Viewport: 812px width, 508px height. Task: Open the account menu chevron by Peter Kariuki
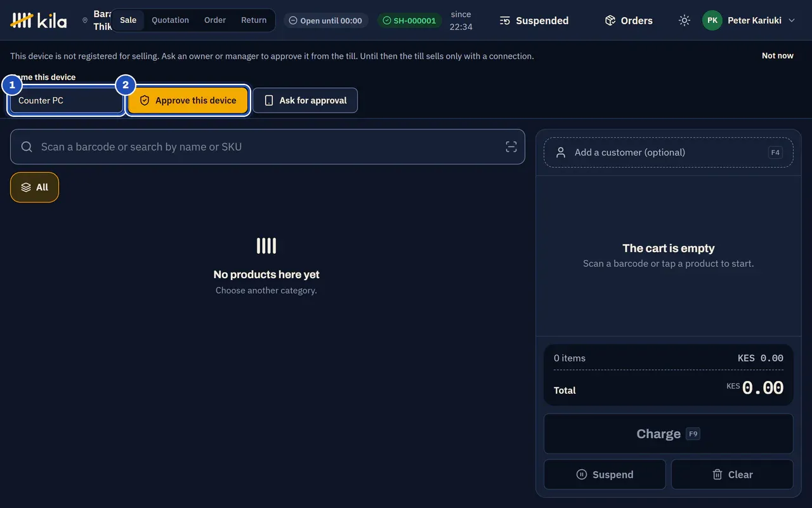click(792, 20)
